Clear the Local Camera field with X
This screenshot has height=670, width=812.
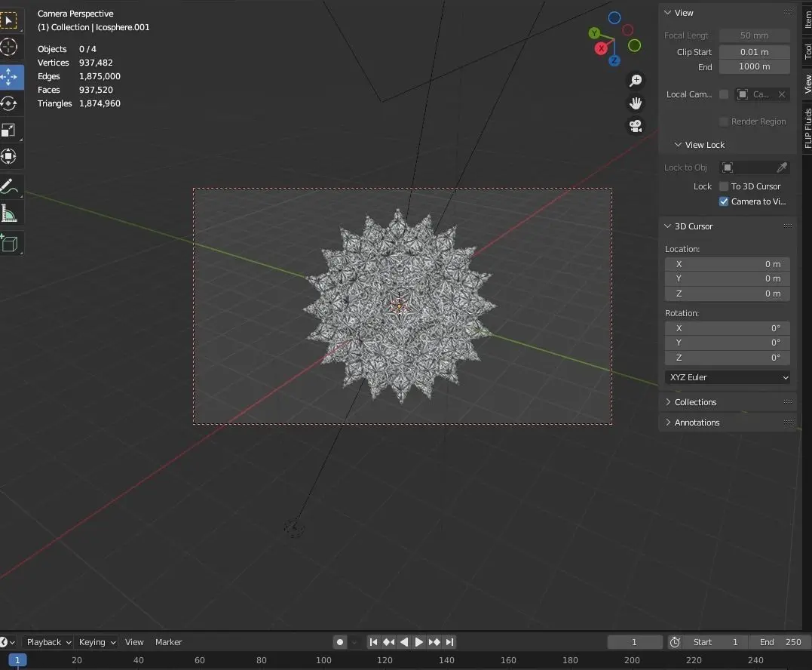(x=782, y=94)
